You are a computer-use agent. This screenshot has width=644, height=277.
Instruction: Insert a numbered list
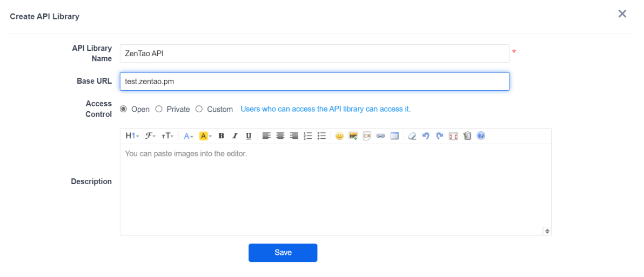307,136
